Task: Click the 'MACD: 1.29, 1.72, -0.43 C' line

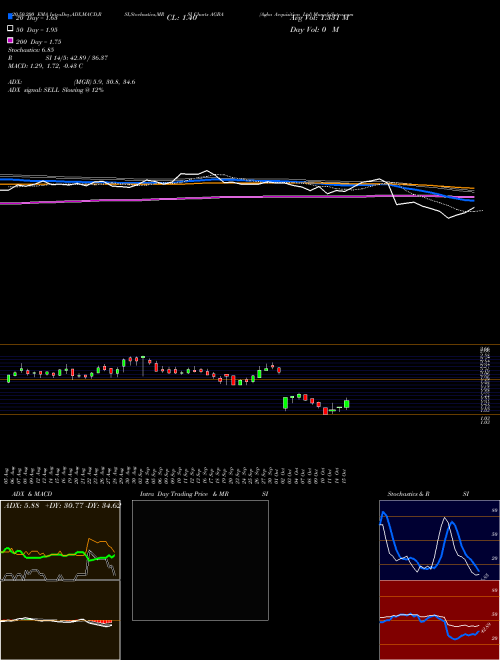Action: [45, 66]
